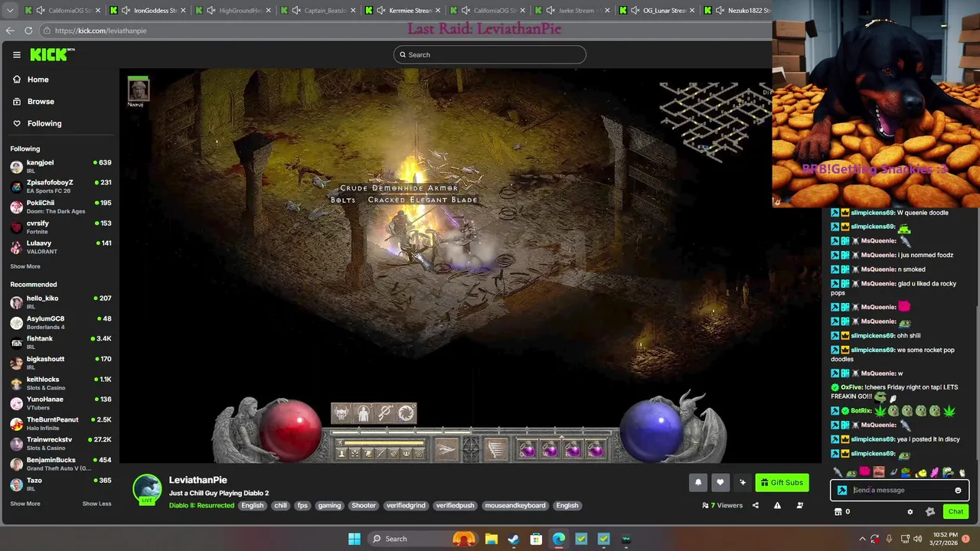The height and width of the screenshot is (551, 980).
Task: Unmute the Jaeke Stream tab
Action: pyautogui.click(x=550, y=11)
